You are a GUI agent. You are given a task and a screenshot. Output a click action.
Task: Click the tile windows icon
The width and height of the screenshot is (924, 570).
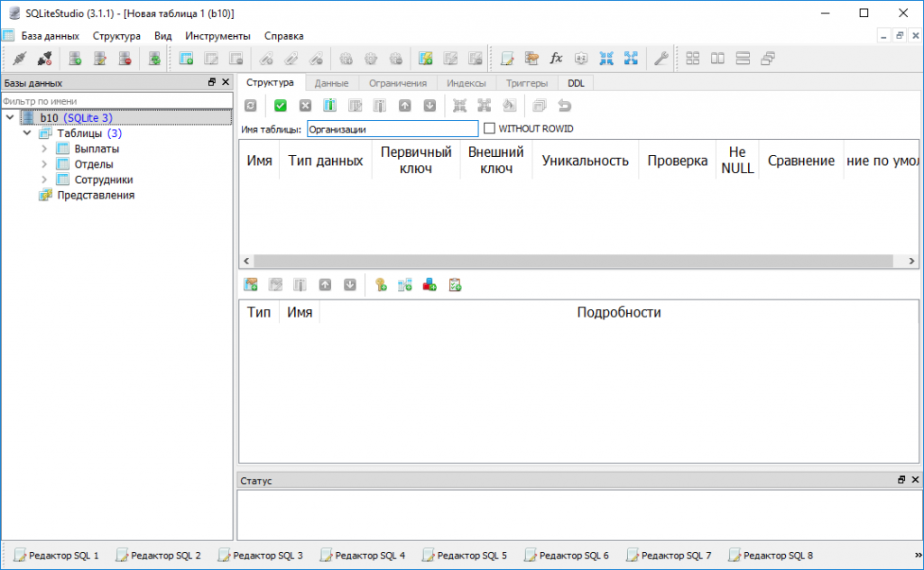[693, 59]
